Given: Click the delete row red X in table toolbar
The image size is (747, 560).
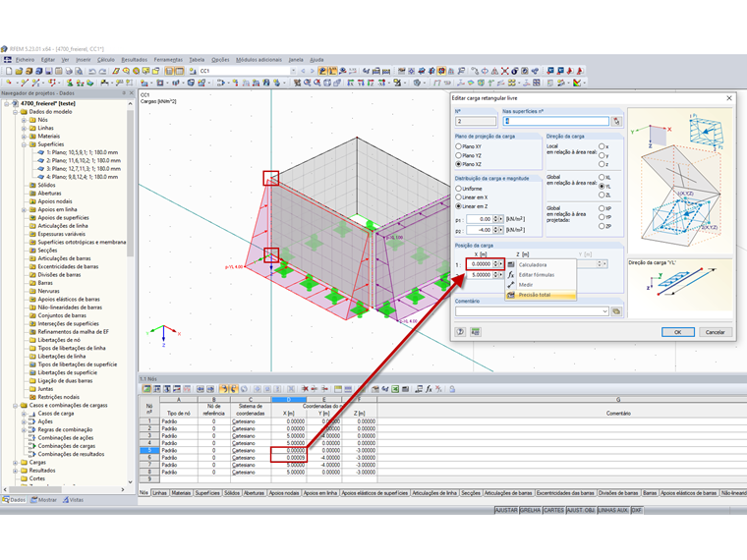Looking at the screenshot, I should tap(305, 389).
